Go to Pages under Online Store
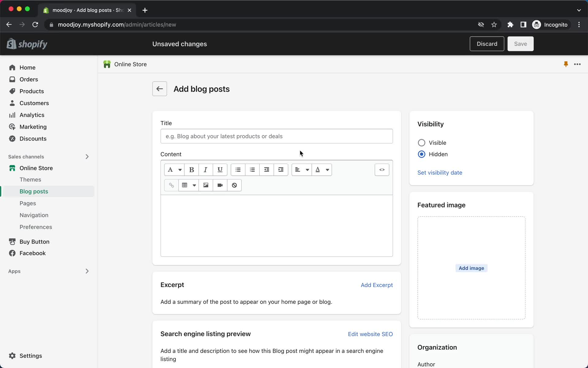The image size is (588, 368). click(28, 203)
